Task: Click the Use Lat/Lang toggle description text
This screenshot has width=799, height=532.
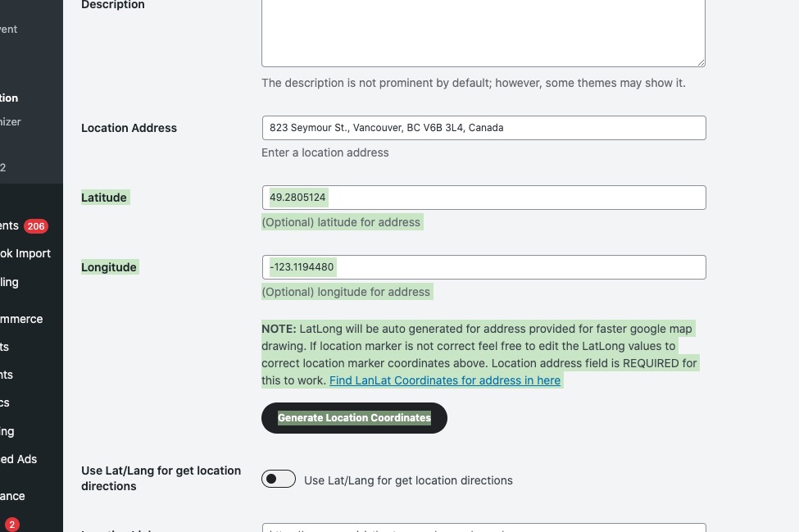Action: (408, 480)
